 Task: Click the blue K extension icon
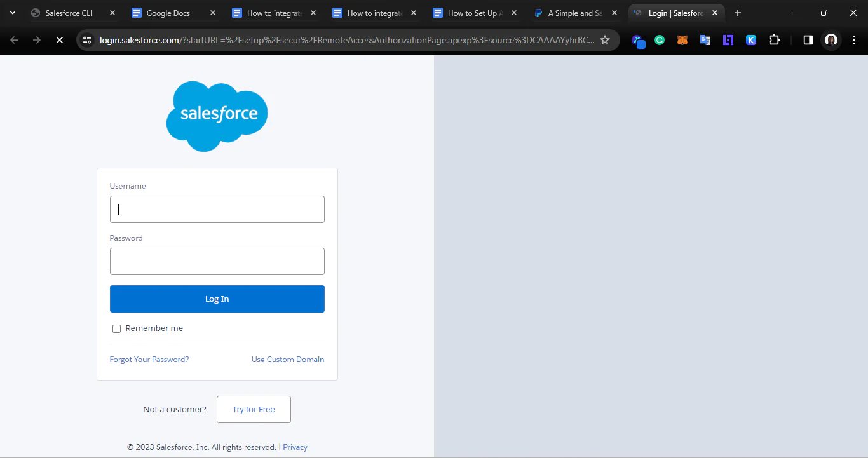751,40
